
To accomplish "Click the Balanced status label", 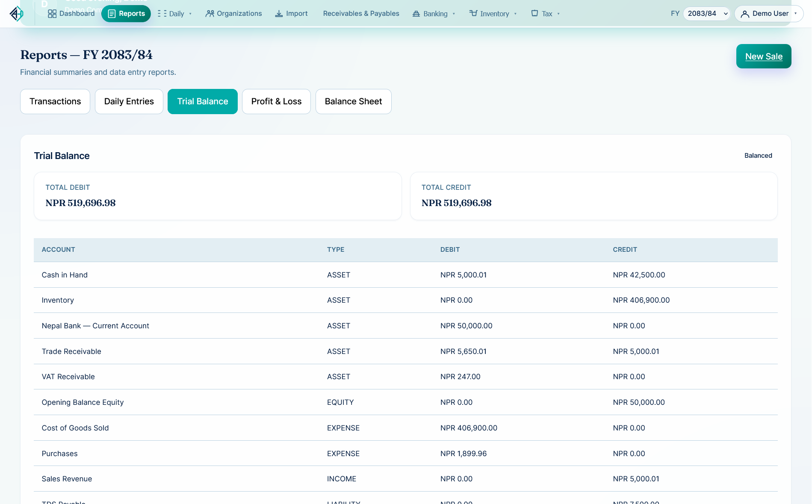I will coord(758,156).
